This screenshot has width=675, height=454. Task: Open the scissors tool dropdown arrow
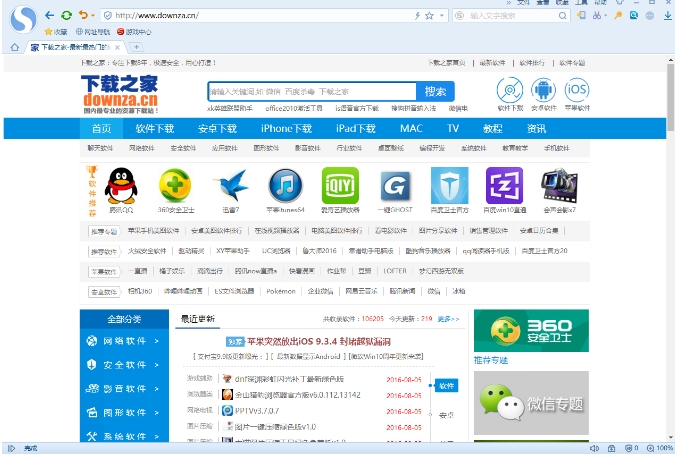click(605, 16)
